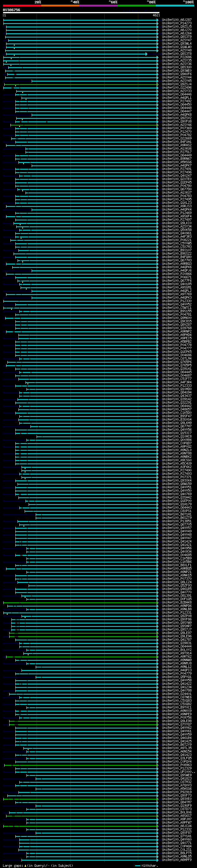197x868 pixels.
Task: Open hit UniRef100_C0L2S1
Action: point(177,850)
